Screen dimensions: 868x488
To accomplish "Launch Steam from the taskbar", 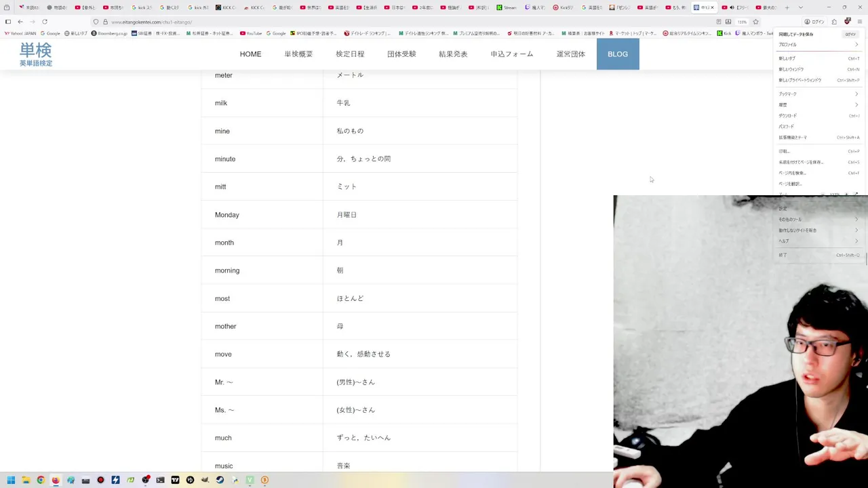I will pos(220,480).
